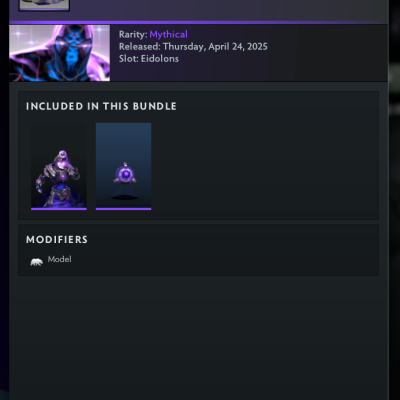Click the partial item thumbnail at top
400x400 pixels.
pyautogui.click(x=44, y=5)
